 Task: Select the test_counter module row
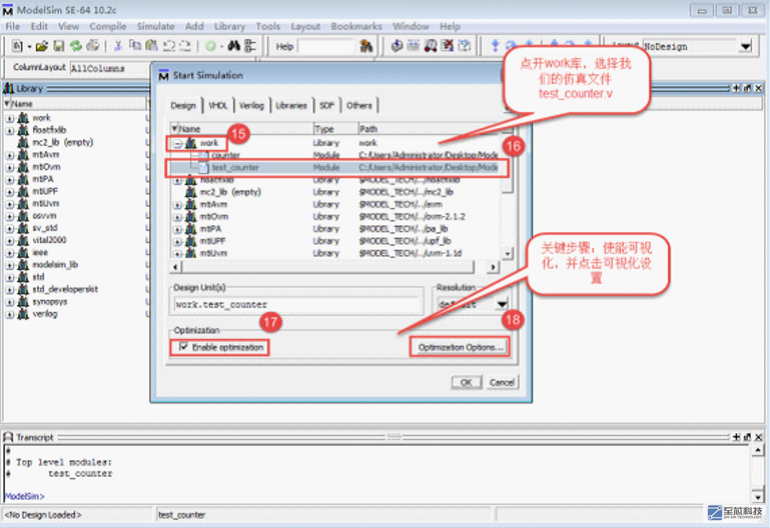335,167
